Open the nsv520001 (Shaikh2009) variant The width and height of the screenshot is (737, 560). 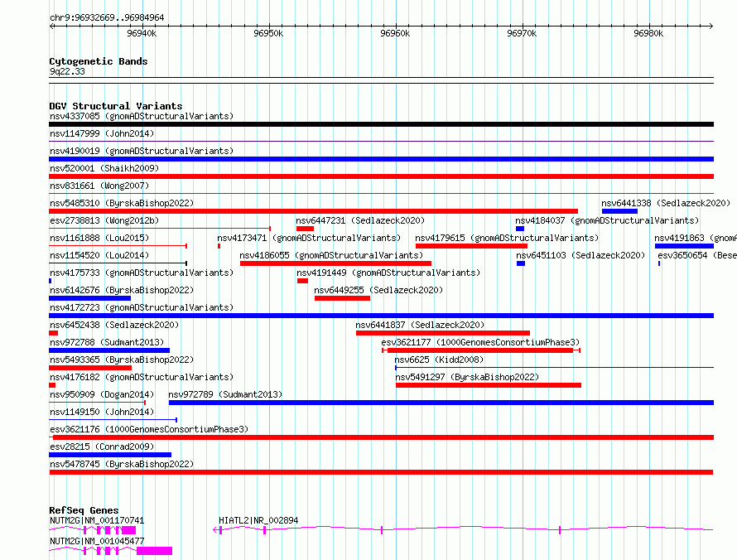104,168
